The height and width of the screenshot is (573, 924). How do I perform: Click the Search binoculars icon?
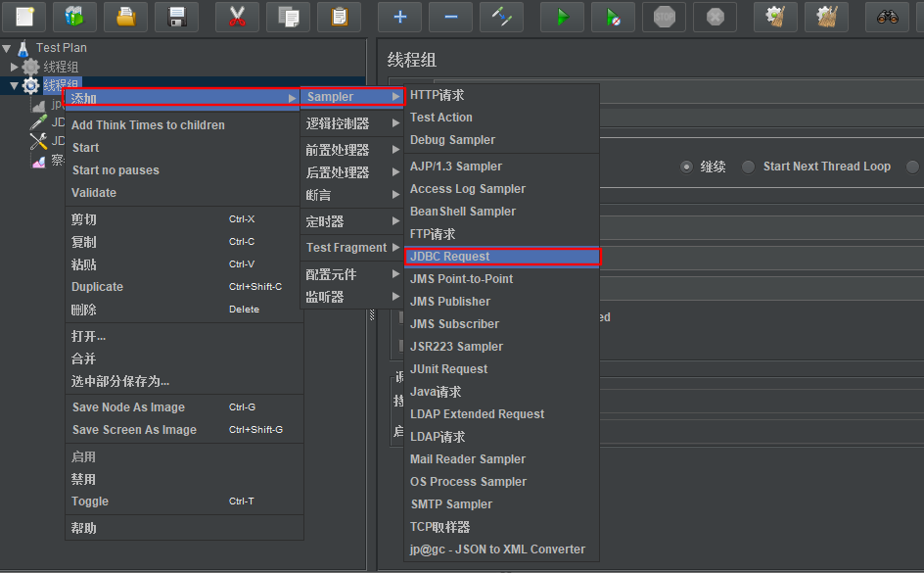tap(887, 16)
